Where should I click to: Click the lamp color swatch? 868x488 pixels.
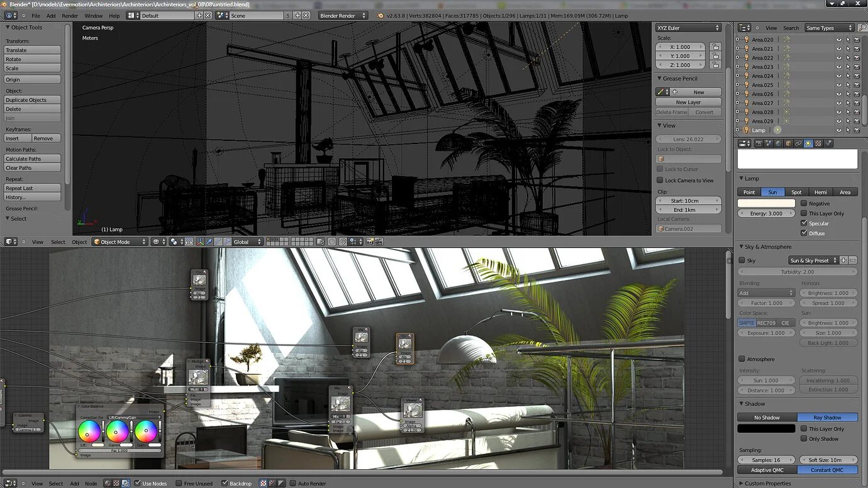[x=765, y=203]
